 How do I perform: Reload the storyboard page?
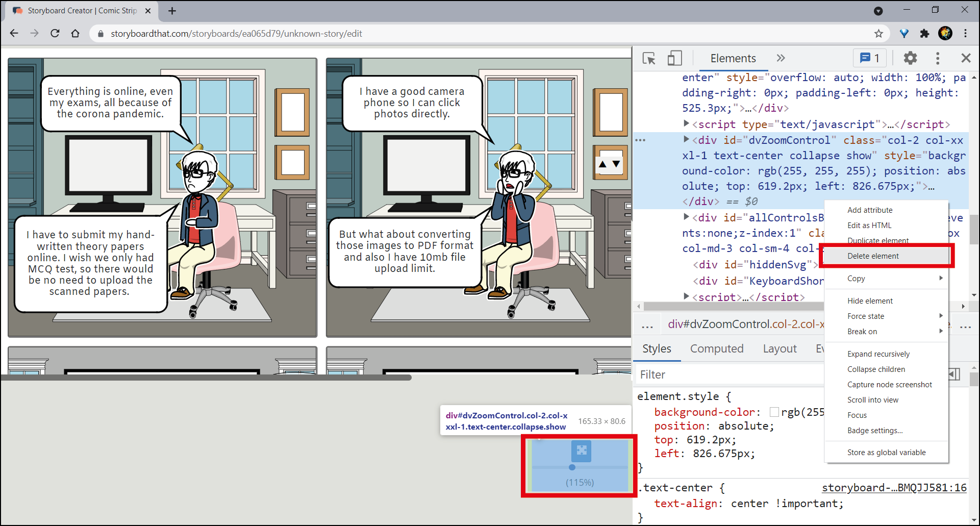point(55,33)
